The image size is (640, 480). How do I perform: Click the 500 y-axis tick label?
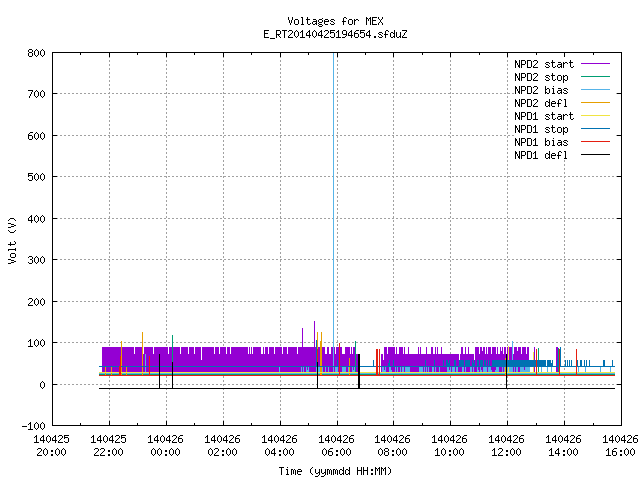tap(36, 177)
